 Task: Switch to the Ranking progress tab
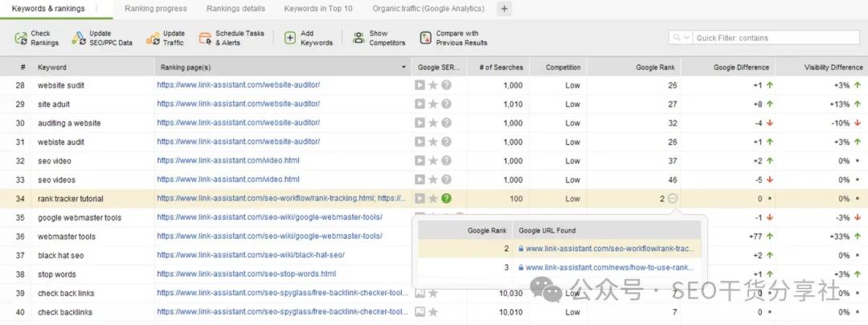(x=156, y=9)
